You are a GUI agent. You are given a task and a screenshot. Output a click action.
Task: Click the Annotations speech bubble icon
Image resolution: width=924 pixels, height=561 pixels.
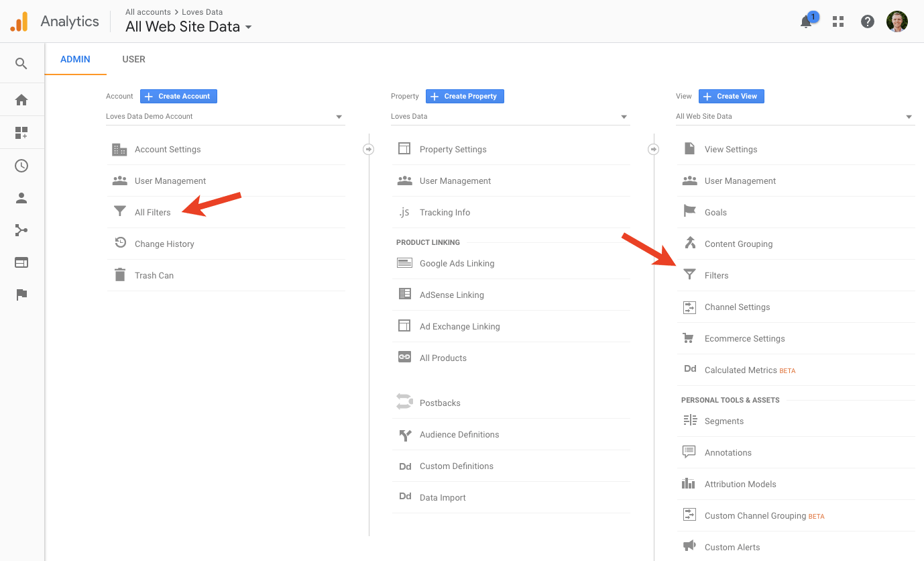coord(689,452)
